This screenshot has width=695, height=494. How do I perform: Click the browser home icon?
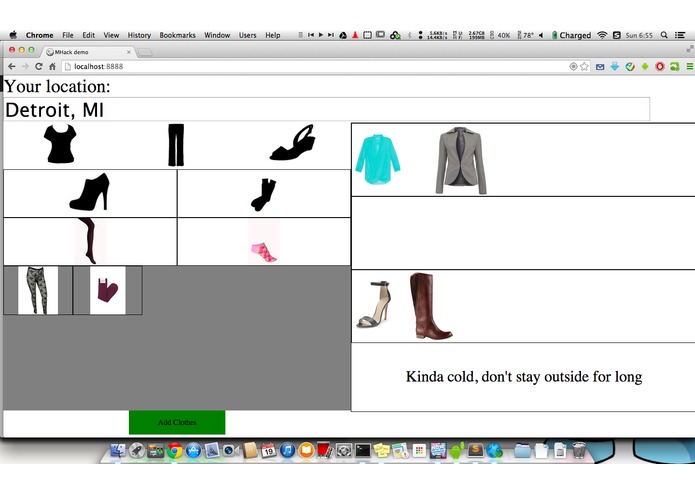[52, 66]
